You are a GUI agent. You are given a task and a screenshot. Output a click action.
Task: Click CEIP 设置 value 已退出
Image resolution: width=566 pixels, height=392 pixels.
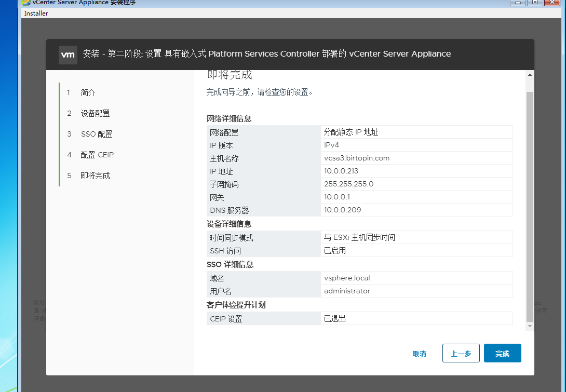point(334,318)
